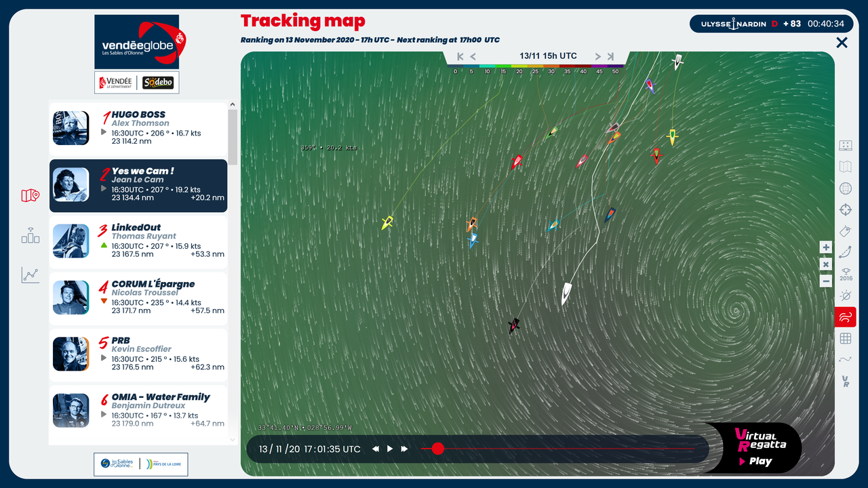The height and width of the screenshot is (488, 868).
Task: Click the '13/11 15h UTC' wind time label
Action: tap(548, 56)
